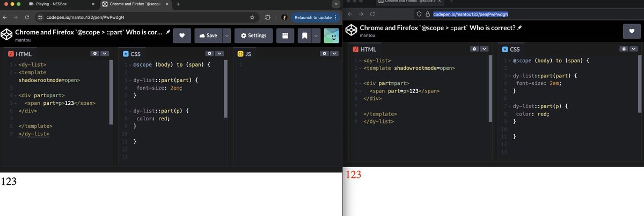Image resolution: width=644 pixels, height=216 pixels.
Task: Edit pen title via pencil icon in Firefox
Action: click(x=519, y=27)
